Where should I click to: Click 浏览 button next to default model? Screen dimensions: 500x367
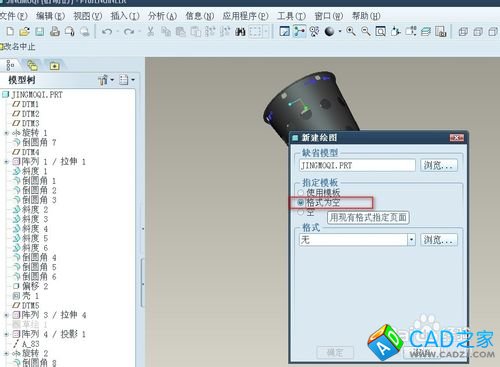pyautogui.click(x=438, y=165)
